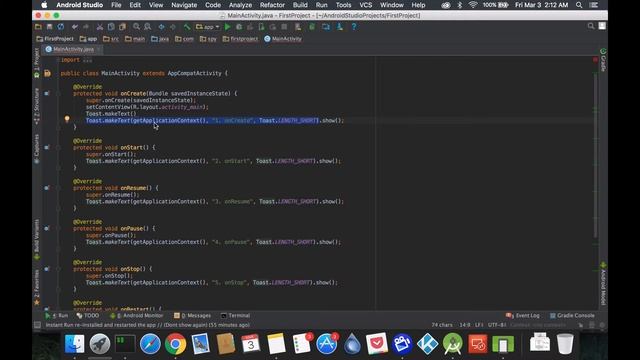Click the green Android SDK Manager icon

[312, 27]
